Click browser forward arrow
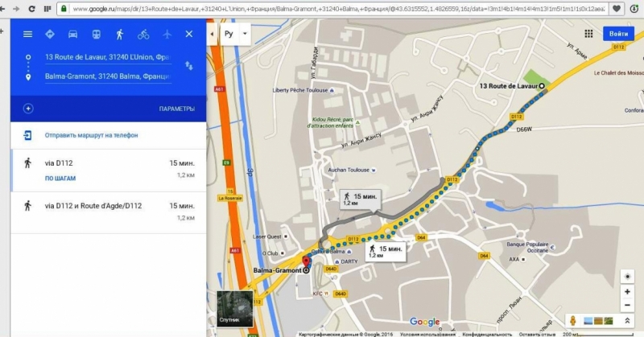 (16, 9)
